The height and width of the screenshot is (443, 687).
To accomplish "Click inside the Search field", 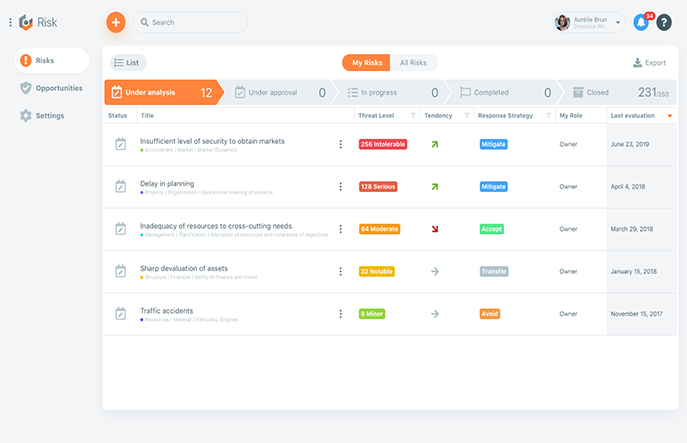I will click(190, 22).
